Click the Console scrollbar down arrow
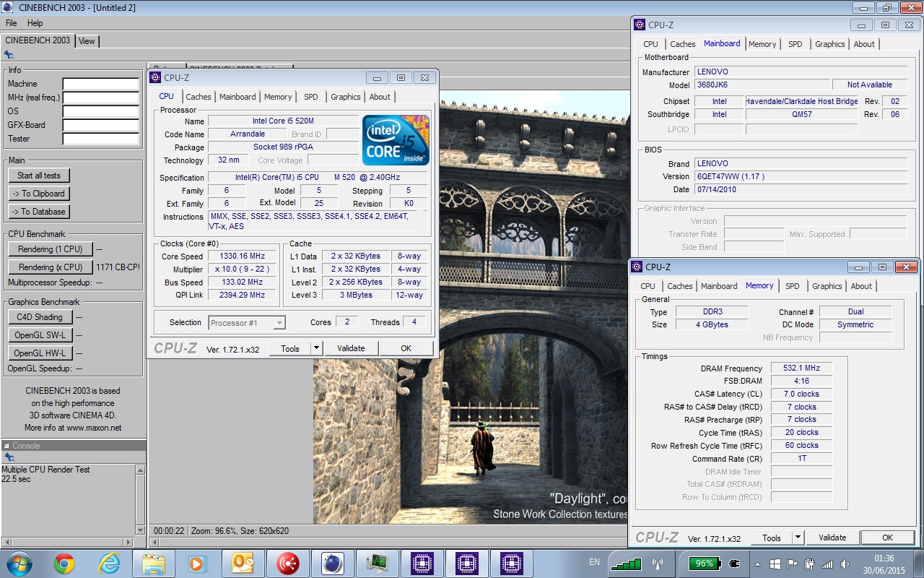 140,530
